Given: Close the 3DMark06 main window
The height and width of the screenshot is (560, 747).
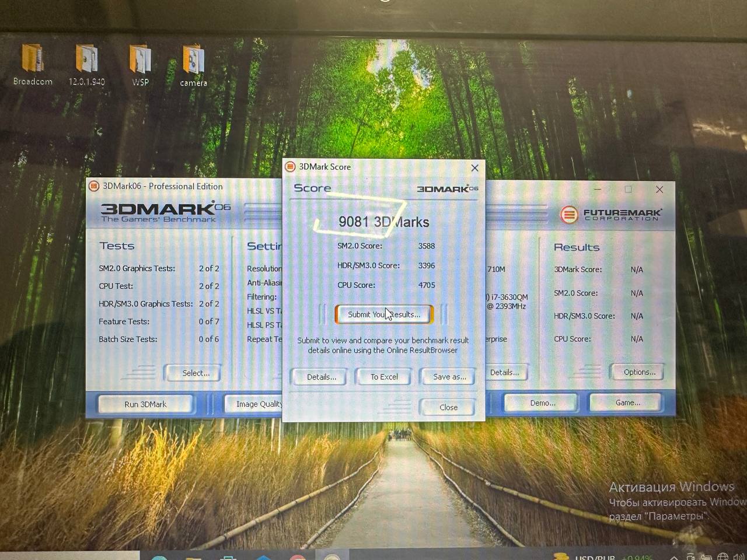Looking at the screenshot, I should (x=659, y=190).
